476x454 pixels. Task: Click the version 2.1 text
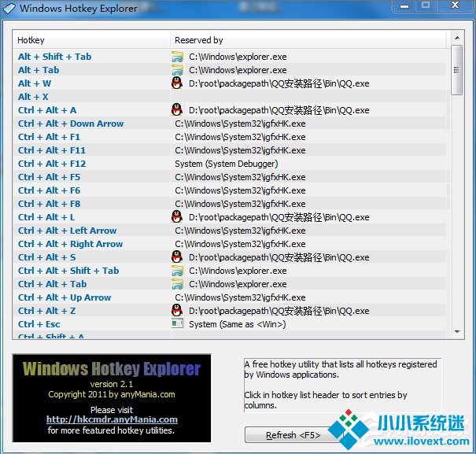112,384
